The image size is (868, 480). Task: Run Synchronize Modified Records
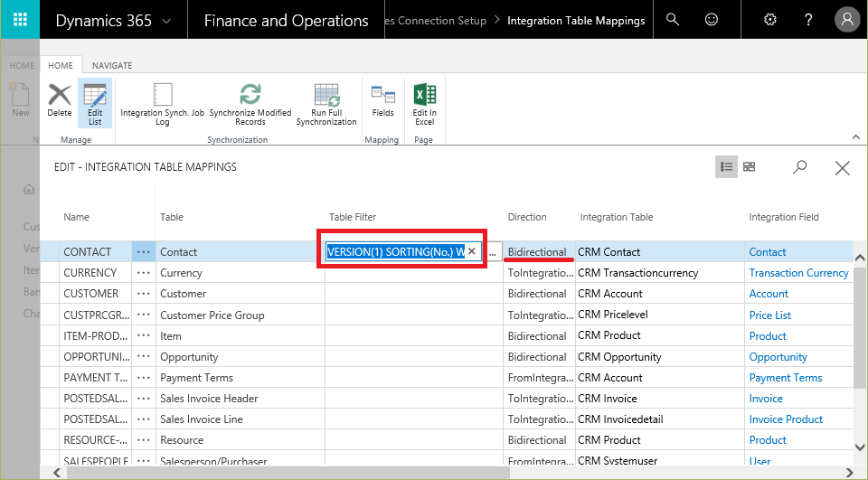pyautogui.click(x=250, y=104)
